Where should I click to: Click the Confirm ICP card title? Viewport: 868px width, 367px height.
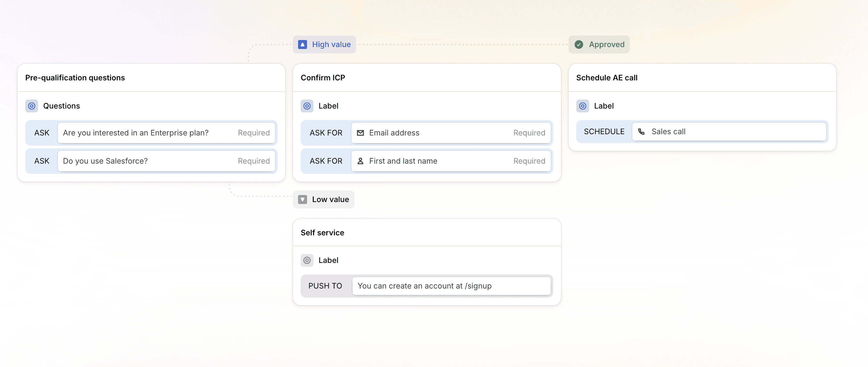click(323, 77)
